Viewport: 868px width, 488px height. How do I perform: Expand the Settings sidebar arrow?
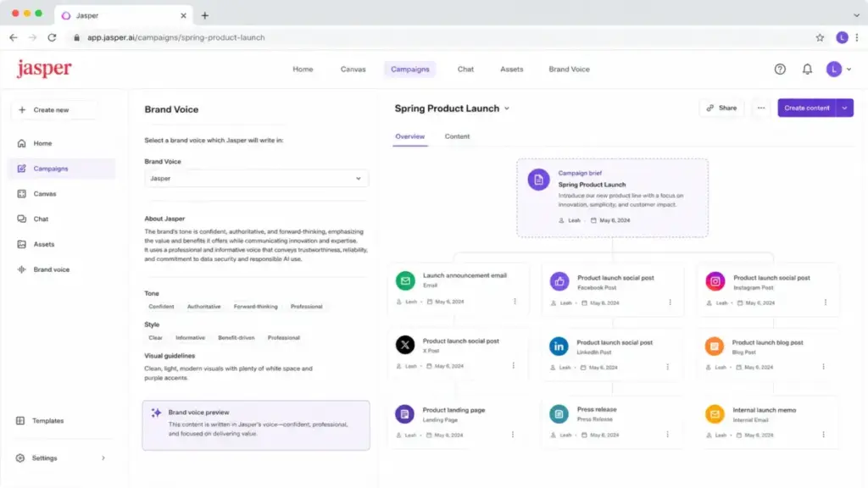tap(103, 458)
